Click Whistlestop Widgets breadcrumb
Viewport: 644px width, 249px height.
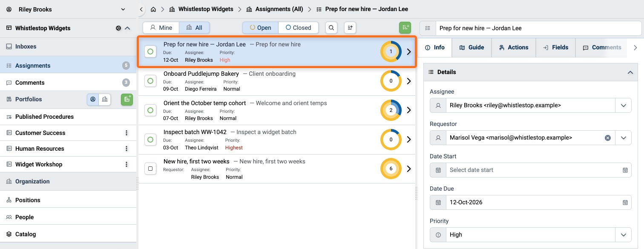tap(201, 9)
